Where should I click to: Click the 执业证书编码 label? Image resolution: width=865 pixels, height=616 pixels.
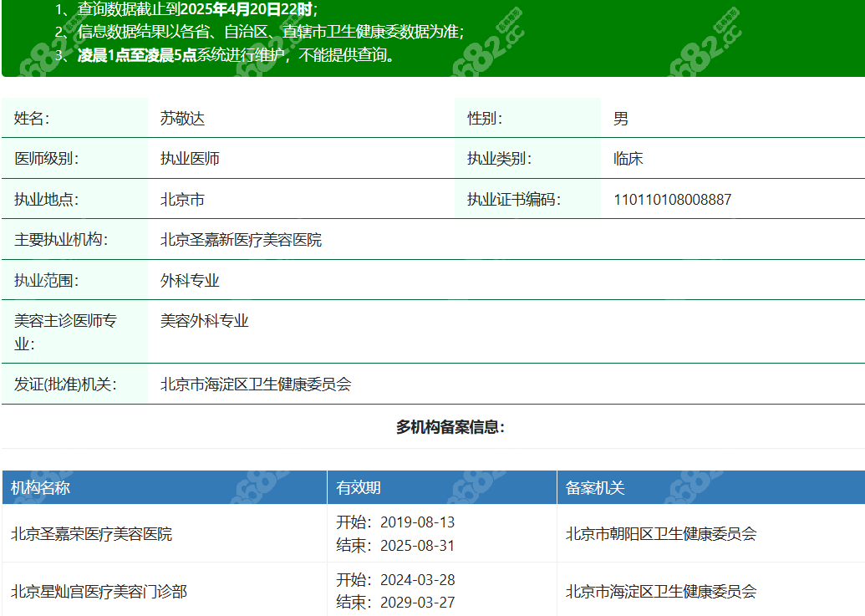click(x=514, y=200)
